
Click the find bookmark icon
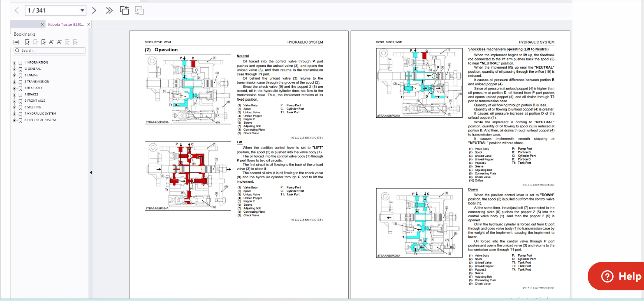pyautogui.click(x=43, y=42)
